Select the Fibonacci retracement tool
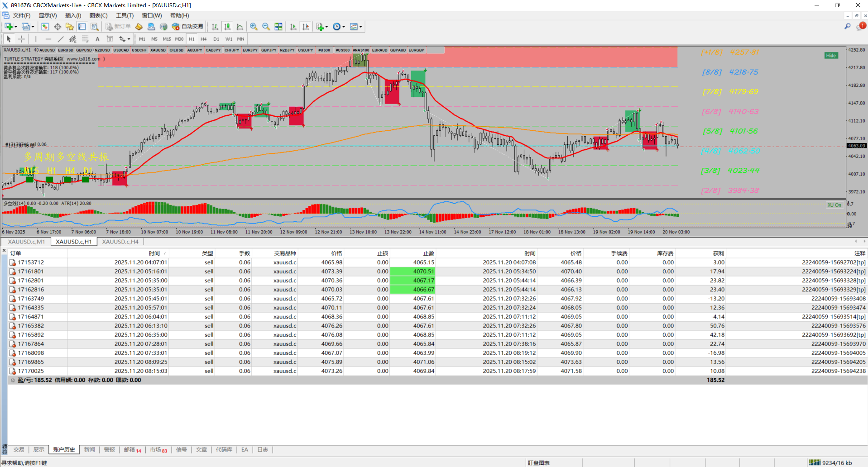Viewport: 868px width, 467px height. point(85,39)
